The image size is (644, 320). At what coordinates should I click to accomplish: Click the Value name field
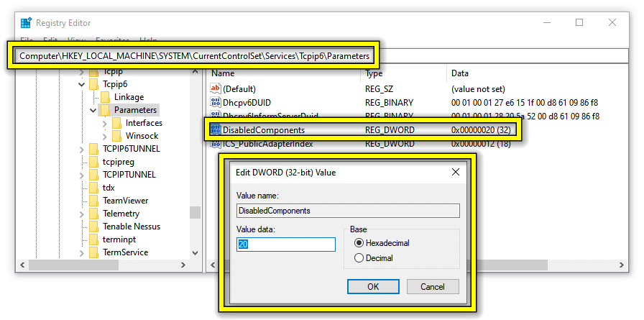tap(348, 211)
